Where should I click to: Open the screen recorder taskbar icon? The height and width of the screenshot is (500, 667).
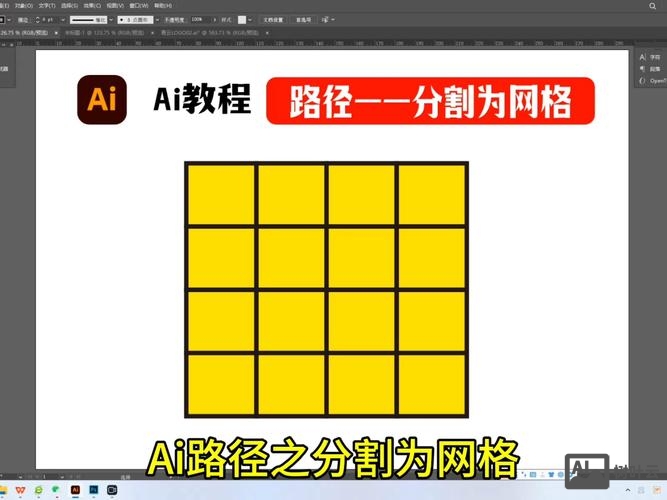[112, 490]
